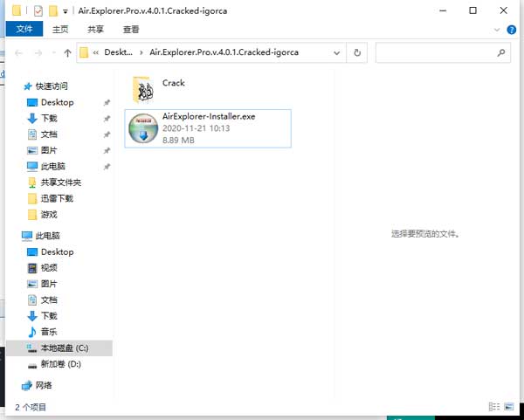Select 图片 under 快速访问
The image size is (524, 420).
[49, 150]
